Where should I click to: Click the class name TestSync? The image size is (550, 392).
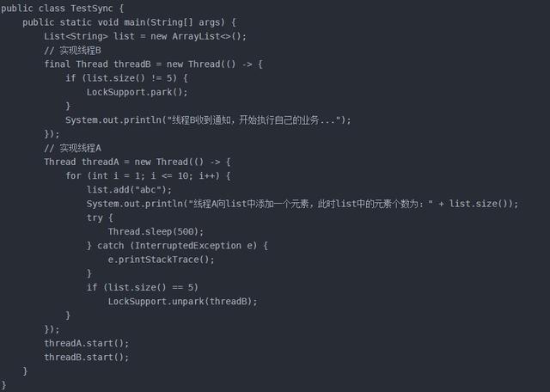92,9
